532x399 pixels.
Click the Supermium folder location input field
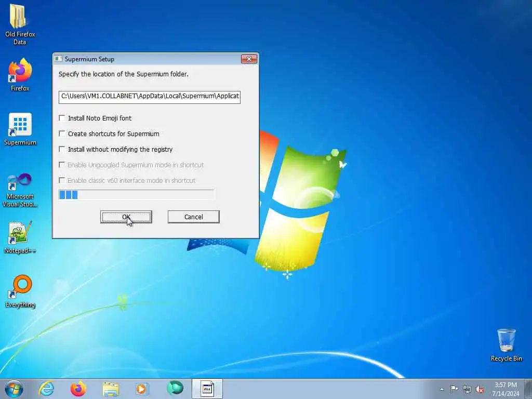tap(149, 97)
